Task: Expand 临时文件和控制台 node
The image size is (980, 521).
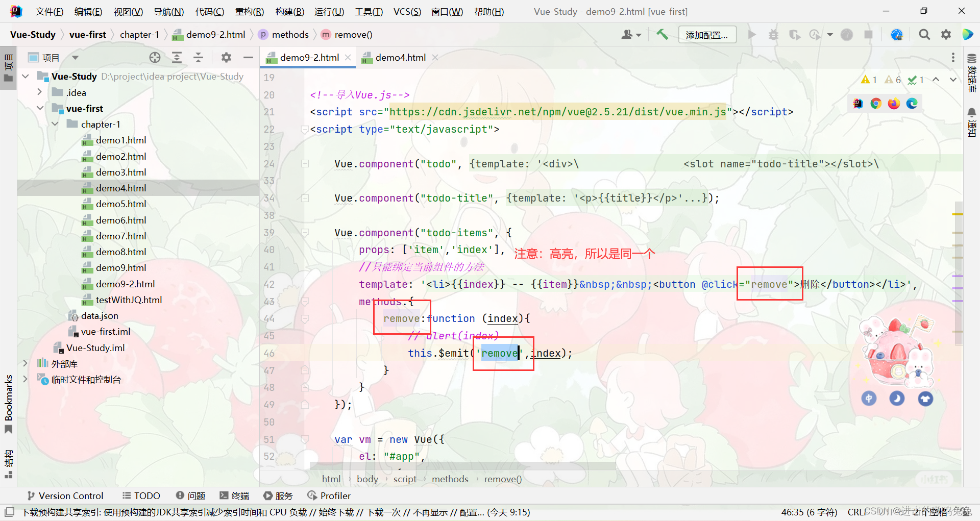Action: point(25,379)
